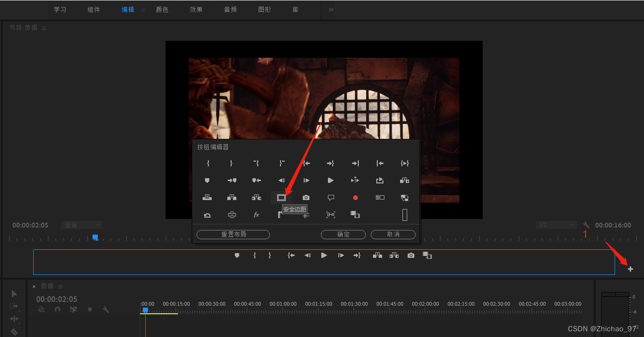Image resolution: width=644 pixels, height=337 pixels.
Task: Mark Out from the monitor transport bar
Action: pyautogui.click(x=270, y=255)
